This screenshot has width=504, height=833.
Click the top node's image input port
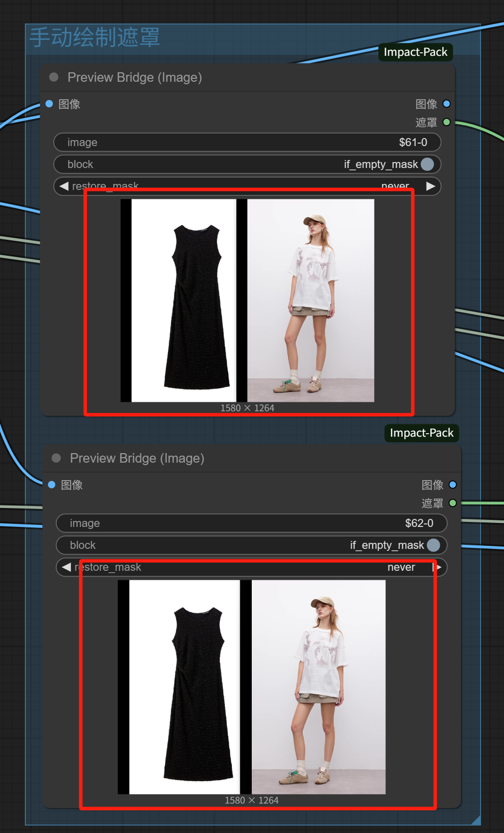pos(49,104)
